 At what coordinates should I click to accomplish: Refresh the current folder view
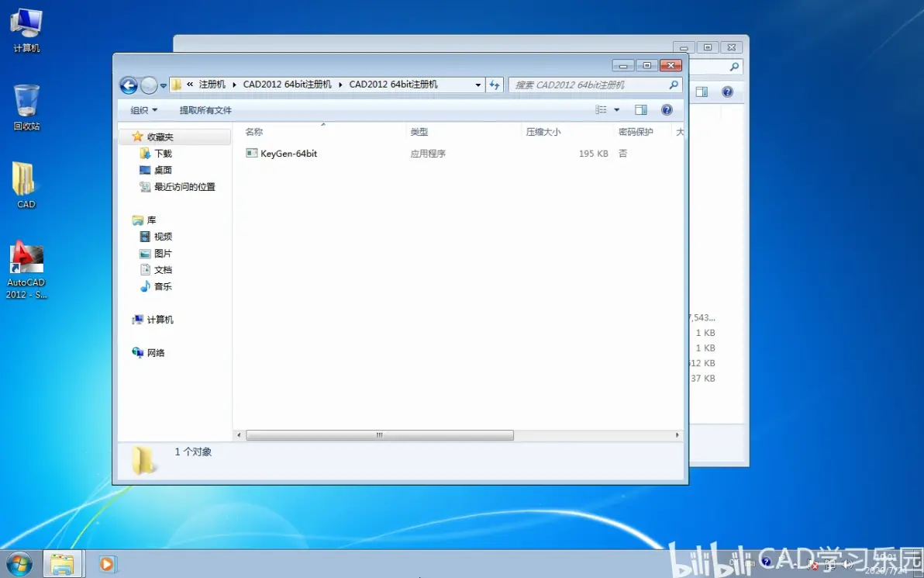click(x=494, y=85)
